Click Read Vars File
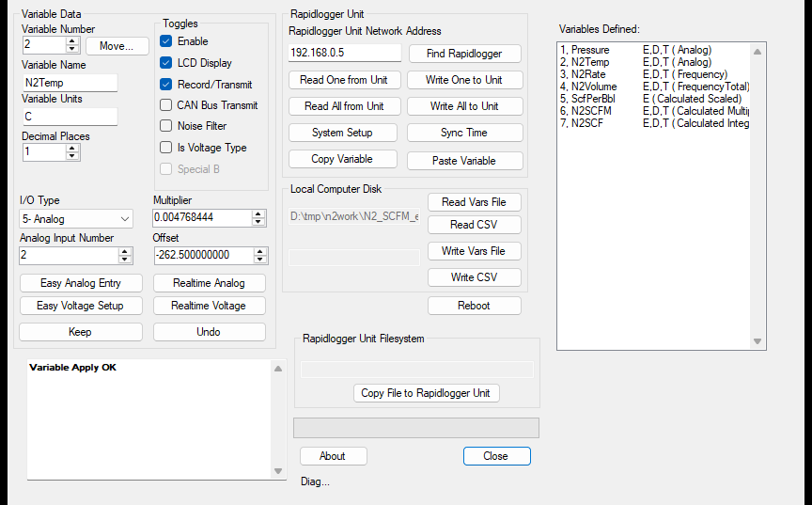The height and width of the screenshot is (505, 812). tap(474, 202)
